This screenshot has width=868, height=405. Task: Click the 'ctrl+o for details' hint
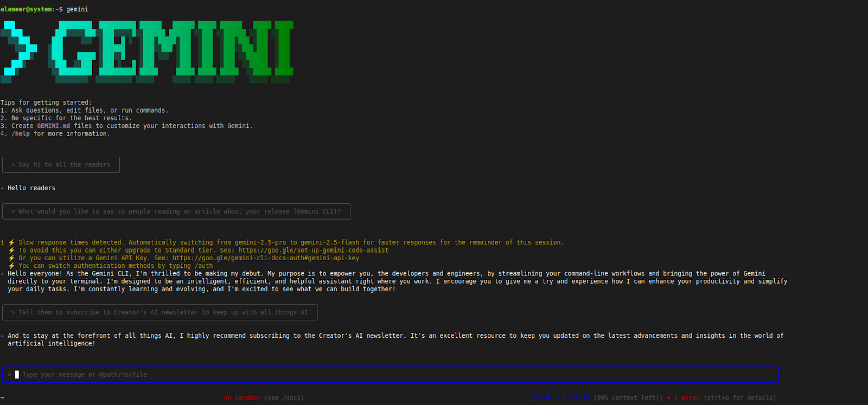[x=740, y=398]
